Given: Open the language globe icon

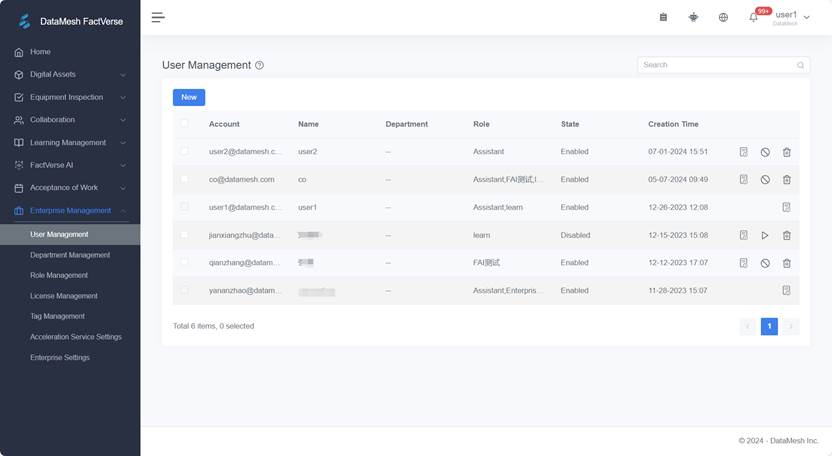Looking at the screenshot, I should point(723,17).
